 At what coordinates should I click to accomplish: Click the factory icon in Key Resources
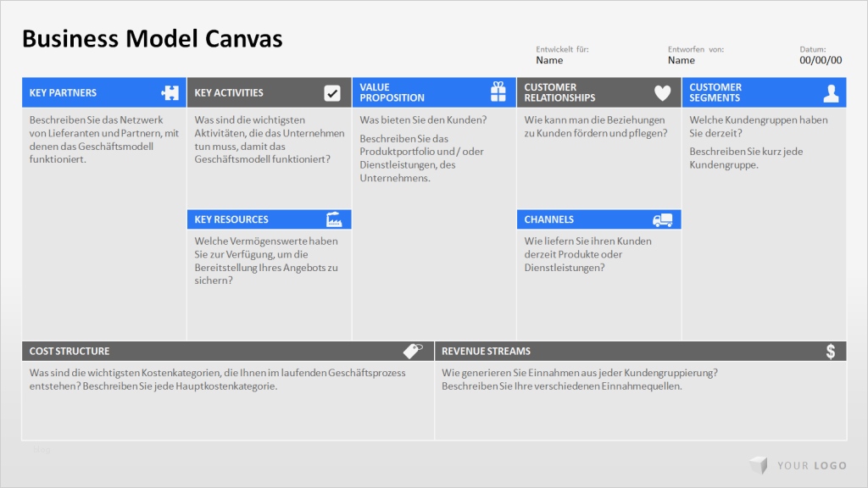pos(334,219)
